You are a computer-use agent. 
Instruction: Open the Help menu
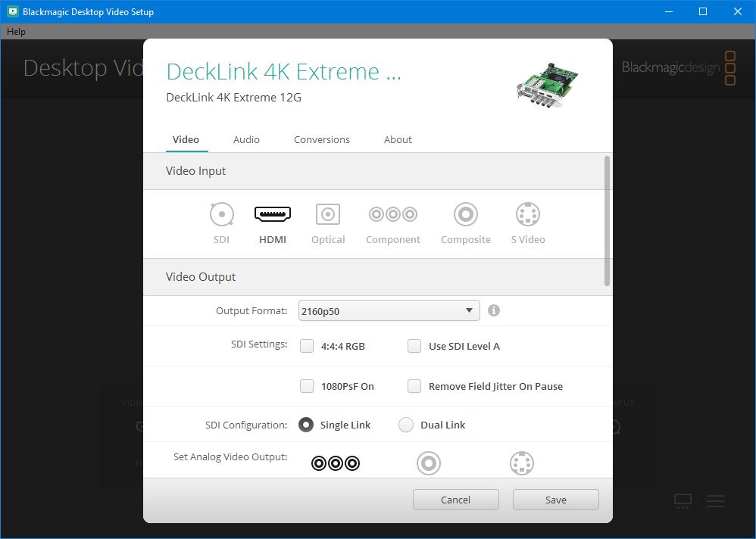16,31
